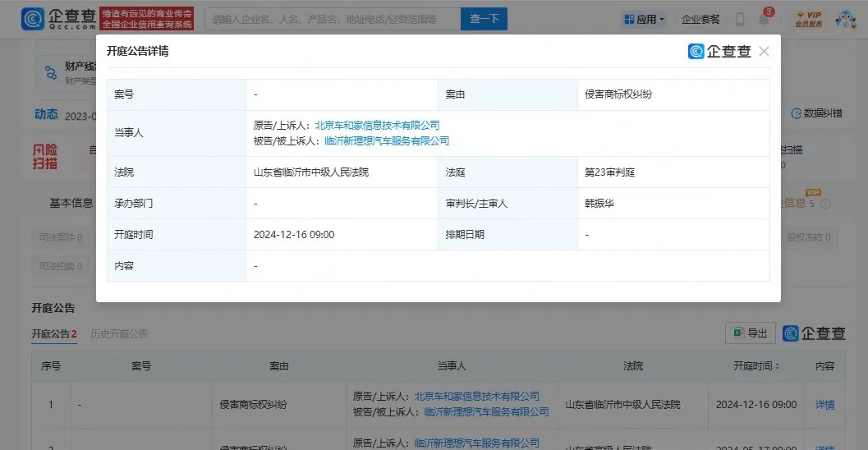Image resolution: width=868 pixels, height=450 pixels.
Task: Click the 2024-12-16 09:00 value in dialog
Action: coord(294,235)
